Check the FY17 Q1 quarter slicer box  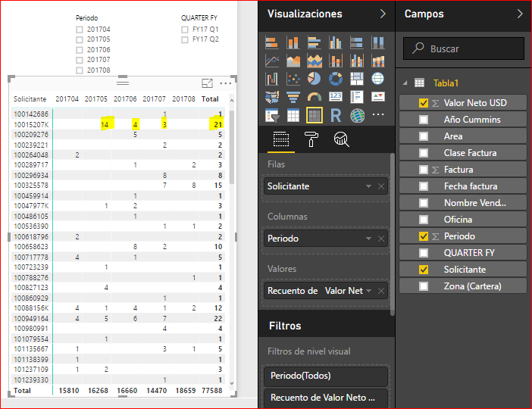(185, 30)
